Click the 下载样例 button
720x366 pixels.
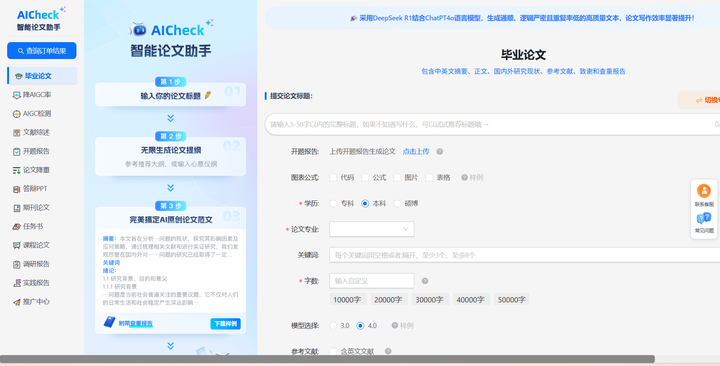pyautogui.click(x=225, y=324)
